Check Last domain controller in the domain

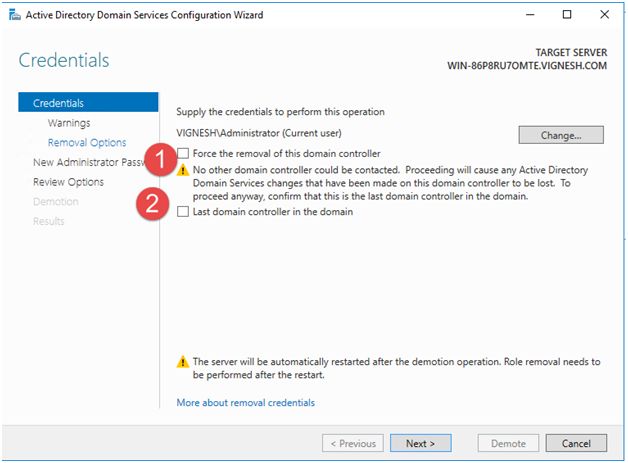click(x=182, y=212)
